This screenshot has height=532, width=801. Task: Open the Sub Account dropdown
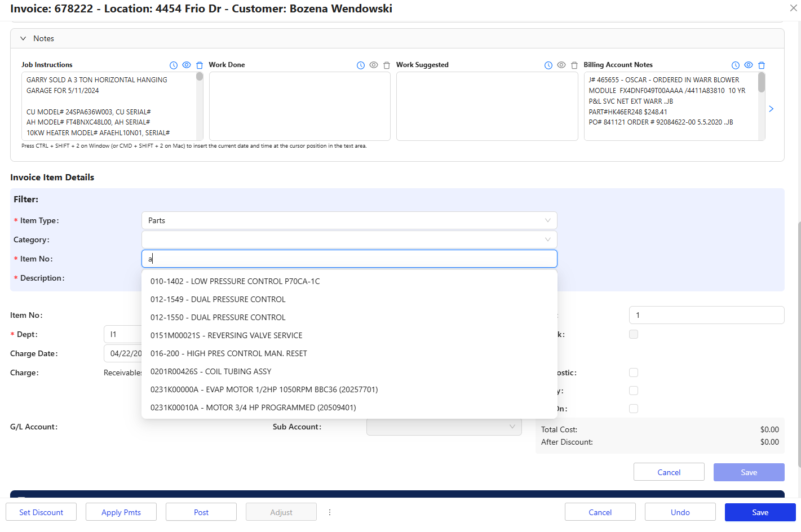444,427
